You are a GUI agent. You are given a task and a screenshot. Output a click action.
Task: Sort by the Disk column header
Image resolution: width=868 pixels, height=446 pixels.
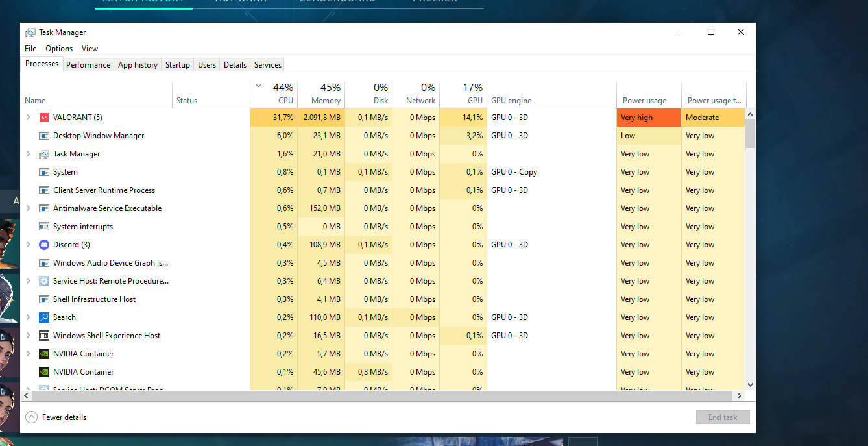point(368,94)
